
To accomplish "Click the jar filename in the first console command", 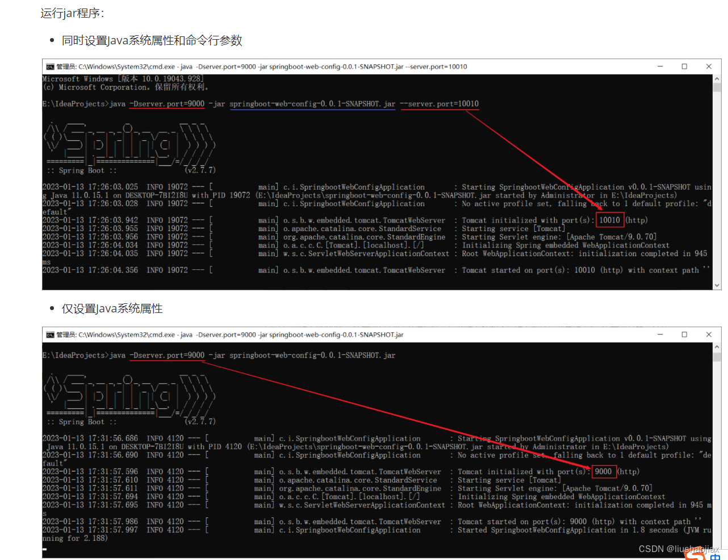I will point(312,104).
